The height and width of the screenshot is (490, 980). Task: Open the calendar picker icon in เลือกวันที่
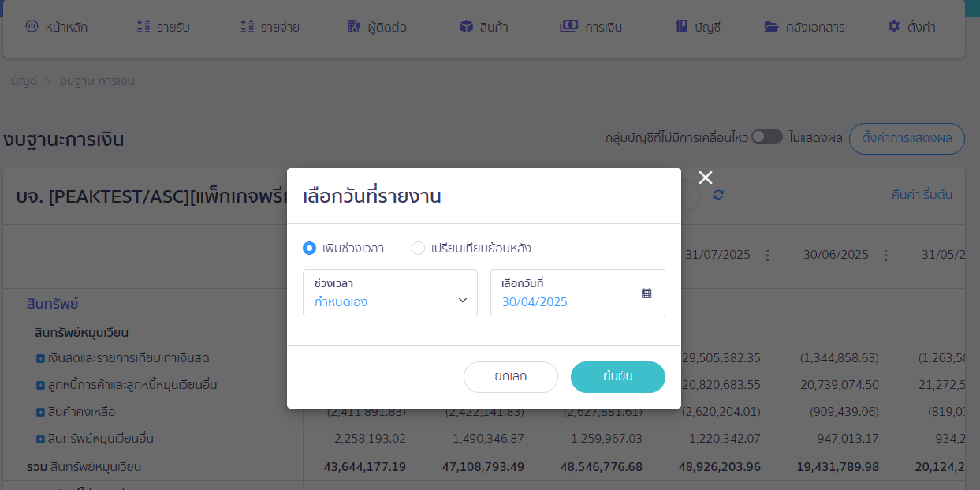[x=647, y=292]
